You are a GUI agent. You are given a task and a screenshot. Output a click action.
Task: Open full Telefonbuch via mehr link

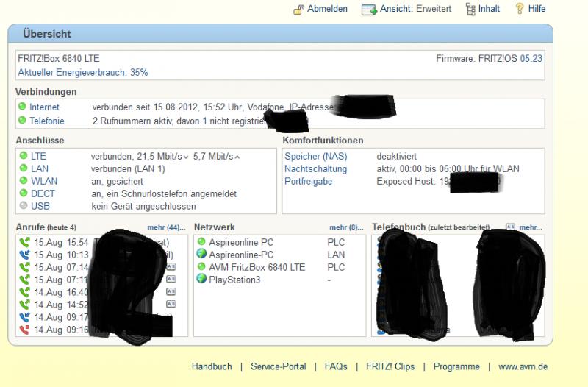pos(531,227)
